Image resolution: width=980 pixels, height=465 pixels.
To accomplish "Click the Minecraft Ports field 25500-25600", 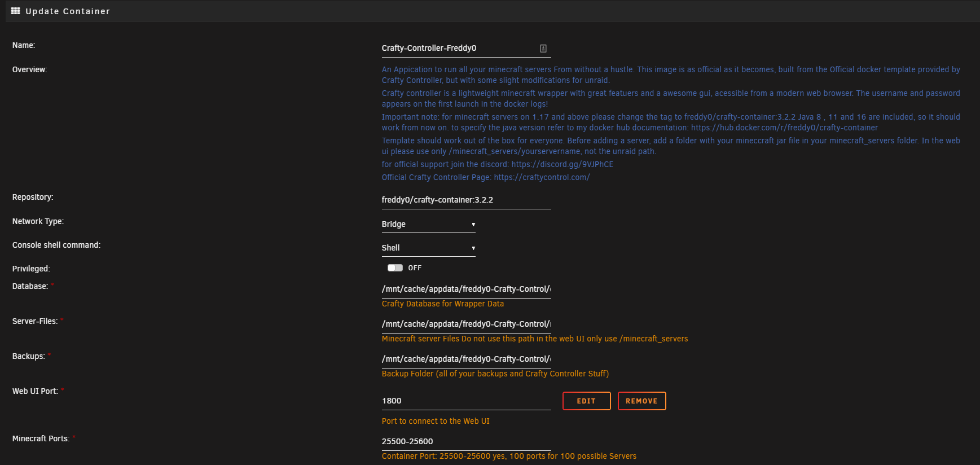I will tap(466, 442).
